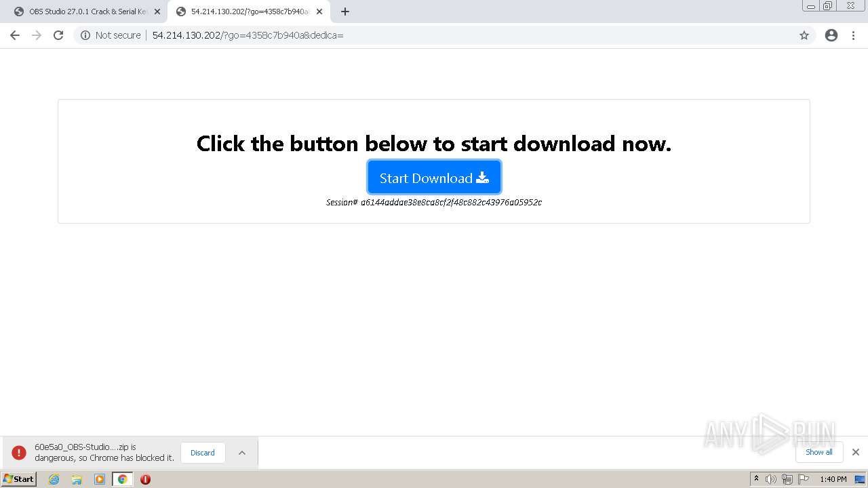Screen dimensions: 868x488
Task: Click the blue Start Download button
Action: pos(434,178)
